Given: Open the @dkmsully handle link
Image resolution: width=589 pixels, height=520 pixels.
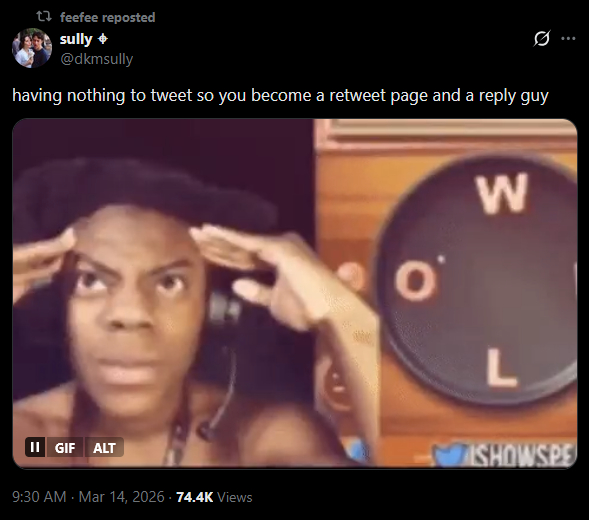Looking at the screenshot, I should pos(97,59).
